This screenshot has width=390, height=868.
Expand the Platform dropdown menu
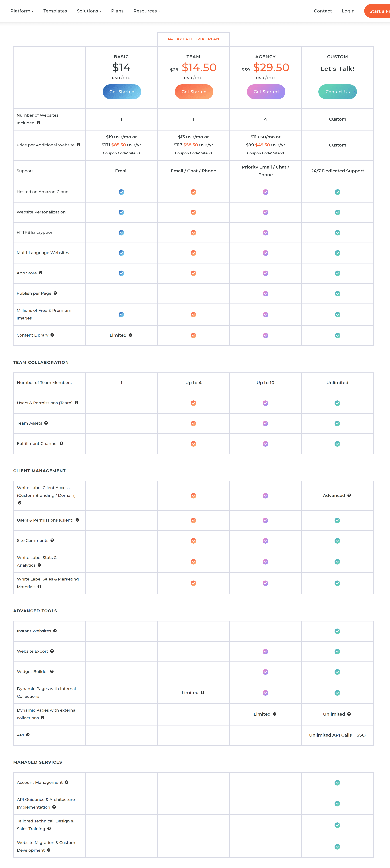click(x=22, y=11)
